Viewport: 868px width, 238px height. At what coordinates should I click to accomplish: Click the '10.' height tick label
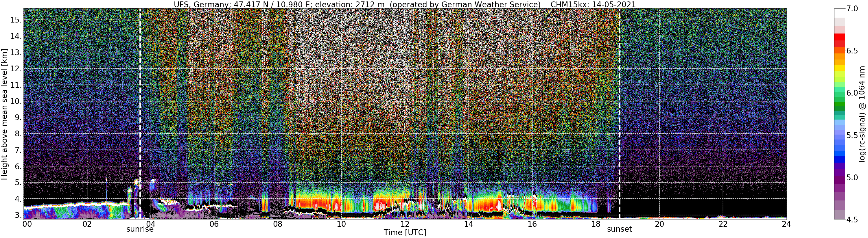tap(16, 101)
